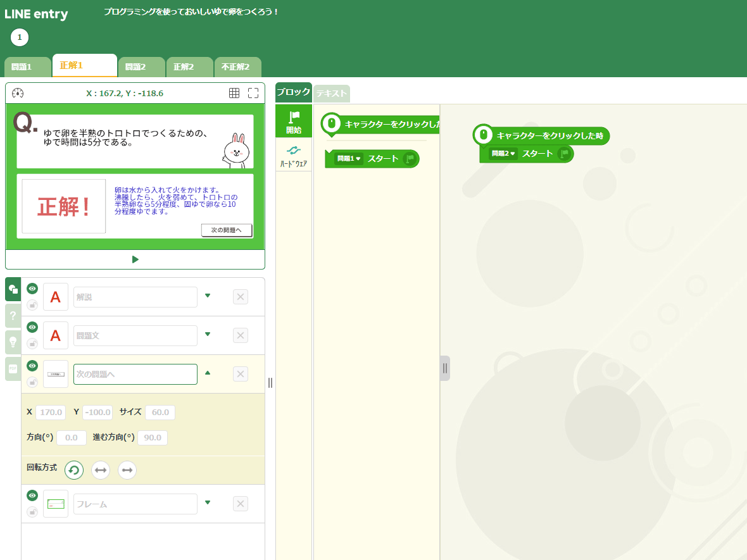Click the X coordinate field

pos(51,413)
